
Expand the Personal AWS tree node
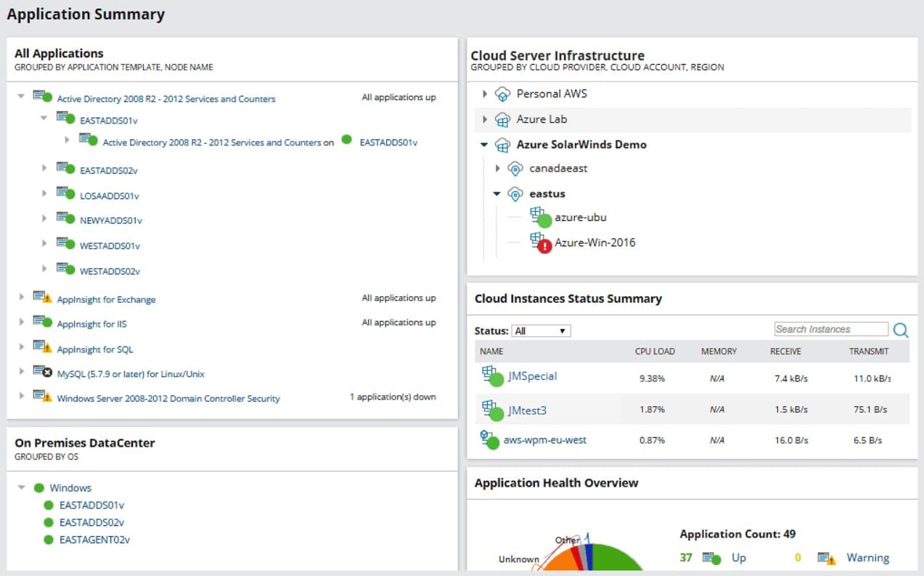486,93
